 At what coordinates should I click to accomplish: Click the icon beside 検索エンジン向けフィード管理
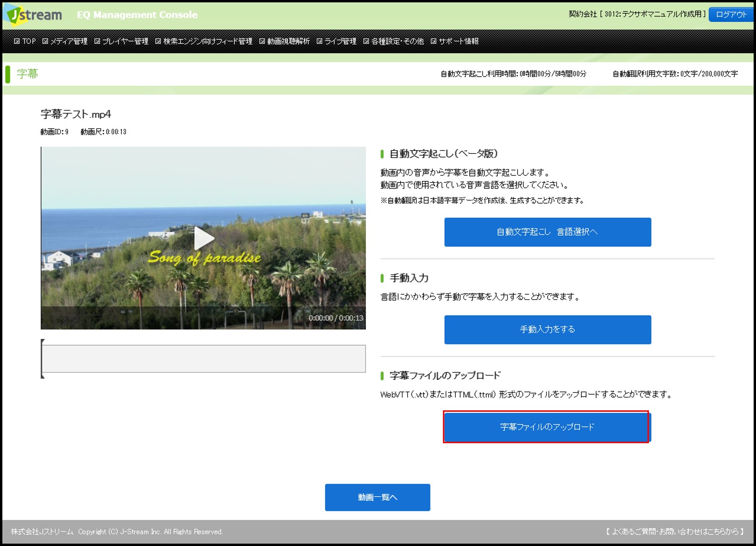pyautogui.click(x=158, y=41)
